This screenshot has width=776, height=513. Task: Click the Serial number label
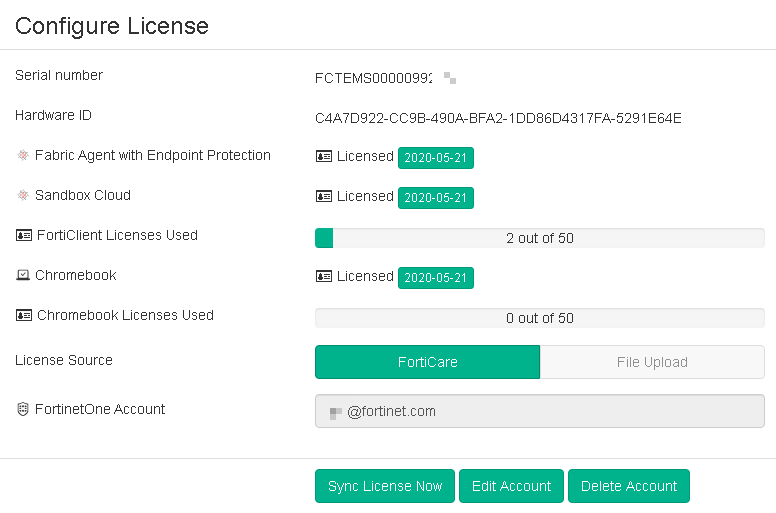[x=59, y=75]
